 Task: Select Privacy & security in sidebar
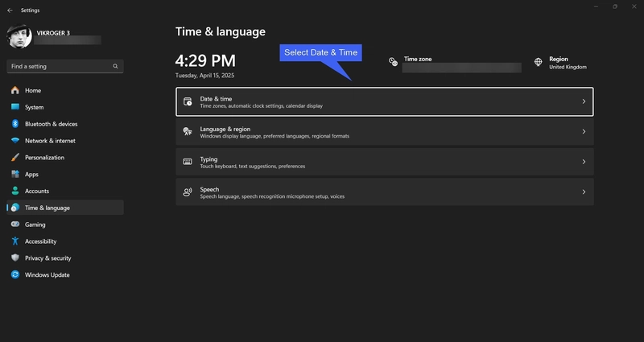[x=47, y=258]
